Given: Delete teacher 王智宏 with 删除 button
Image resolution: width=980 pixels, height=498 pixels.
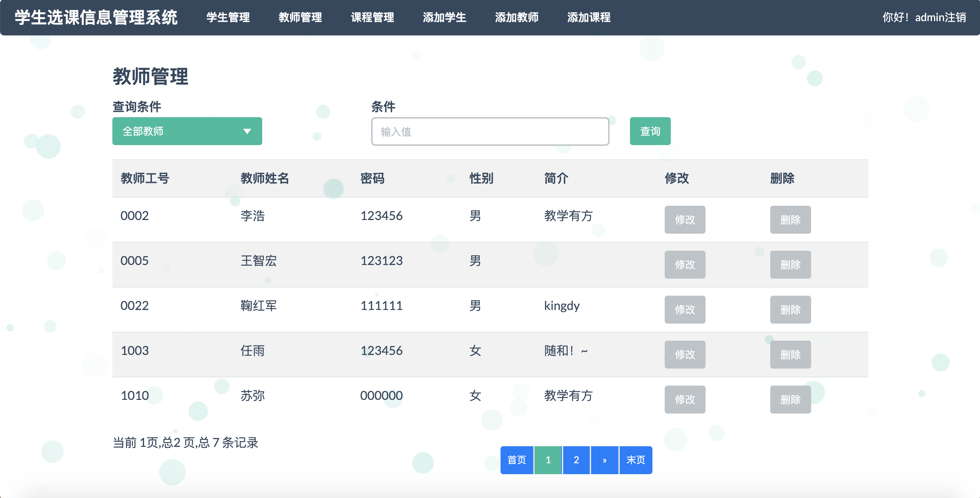Looking at the screenshot, I should click(x=791, y=264).
